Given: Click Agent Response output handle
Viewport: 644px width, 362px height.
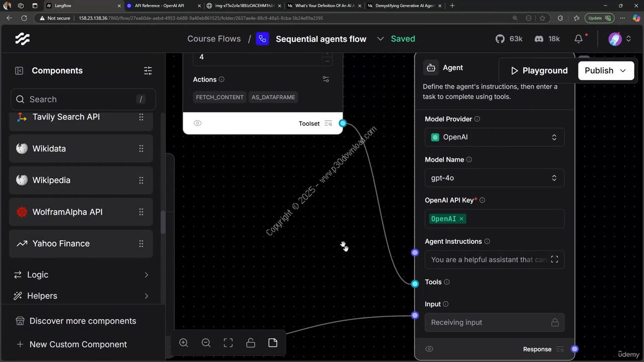Looking at the screenshot, I should pyautogui.click(x=575, y=349).
